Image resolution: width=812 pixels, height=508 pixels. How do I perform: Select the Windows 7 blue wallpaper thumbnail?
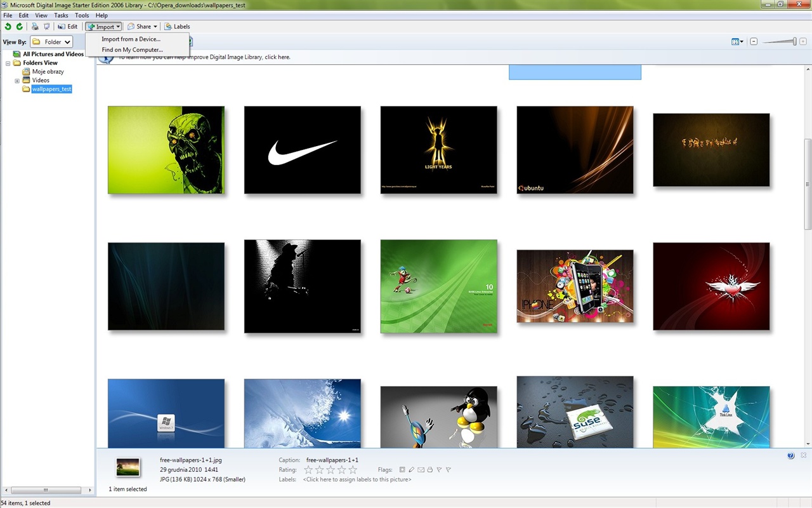166,413
